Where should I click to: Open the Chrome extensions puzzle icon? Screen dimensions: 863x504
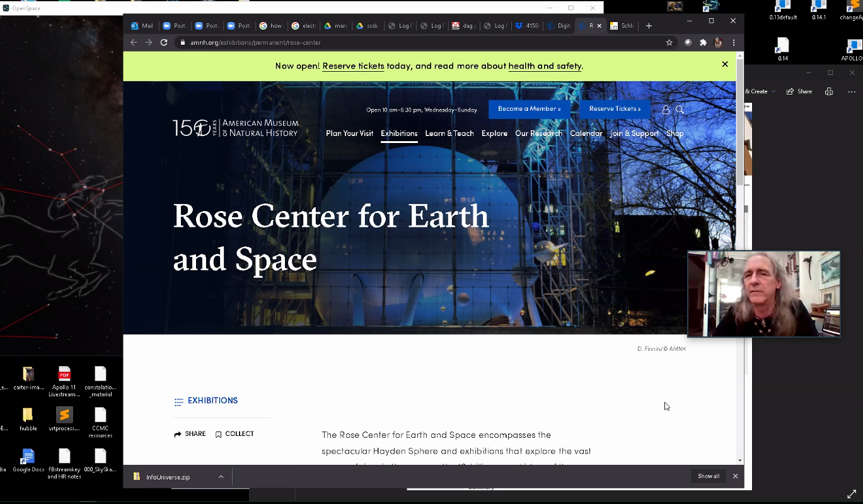(704, 42)
